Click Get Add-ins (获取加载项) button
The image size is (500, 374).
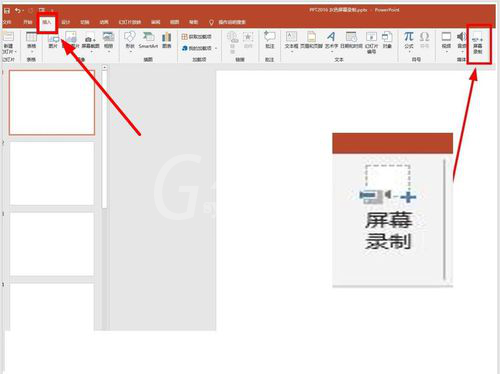(197, 37)
